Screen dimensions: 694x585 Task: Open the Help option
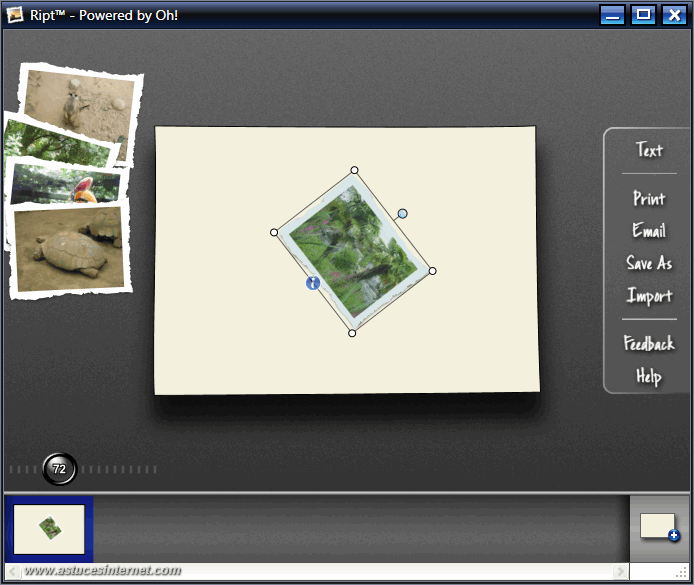[649, 376]
